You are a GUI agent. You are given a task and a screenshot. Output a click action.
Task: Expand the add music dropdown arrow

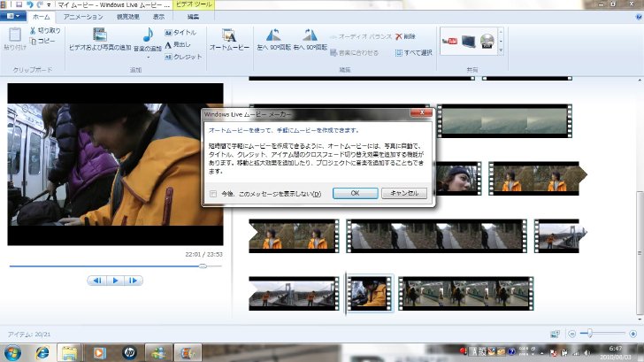[x=149, y=57]
